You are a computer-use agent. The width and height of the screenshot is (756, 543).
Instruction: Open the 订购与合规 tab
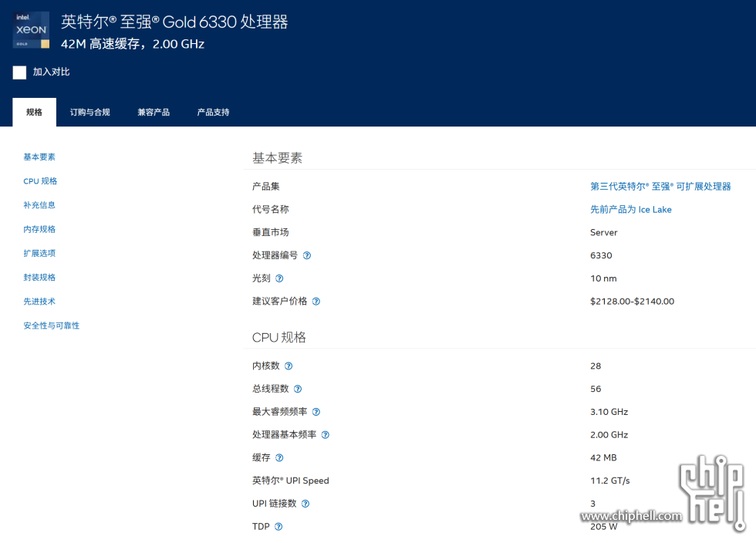coord(90,113)
